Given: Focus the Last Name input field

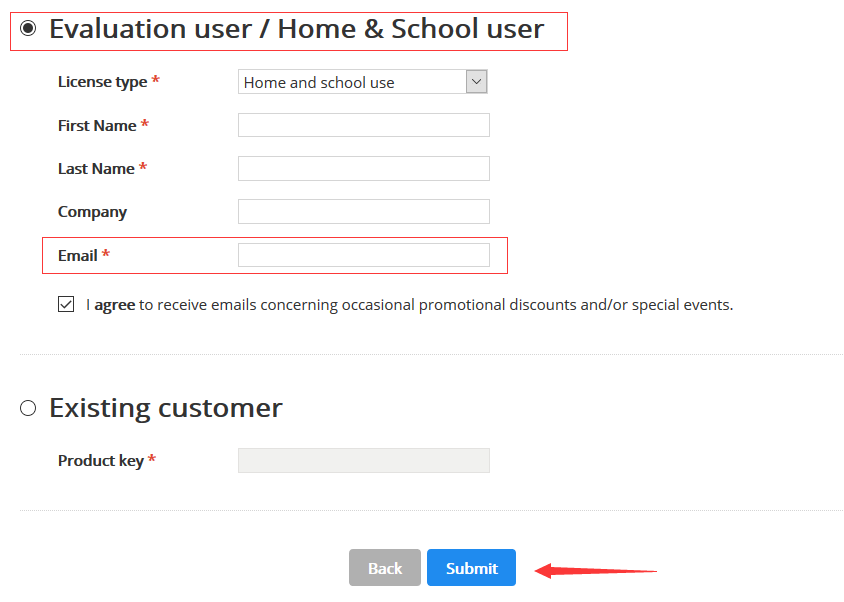Looking at the screenshot, I should click(364, 169).
